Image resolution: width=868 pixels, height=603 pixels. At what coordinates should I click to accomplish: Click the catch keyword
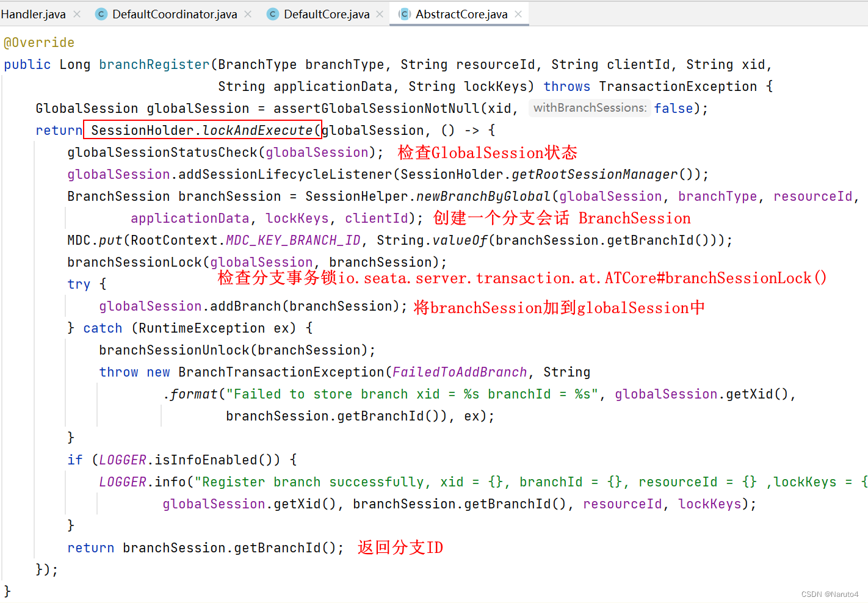pyautogui.click(x=103, y=328)
